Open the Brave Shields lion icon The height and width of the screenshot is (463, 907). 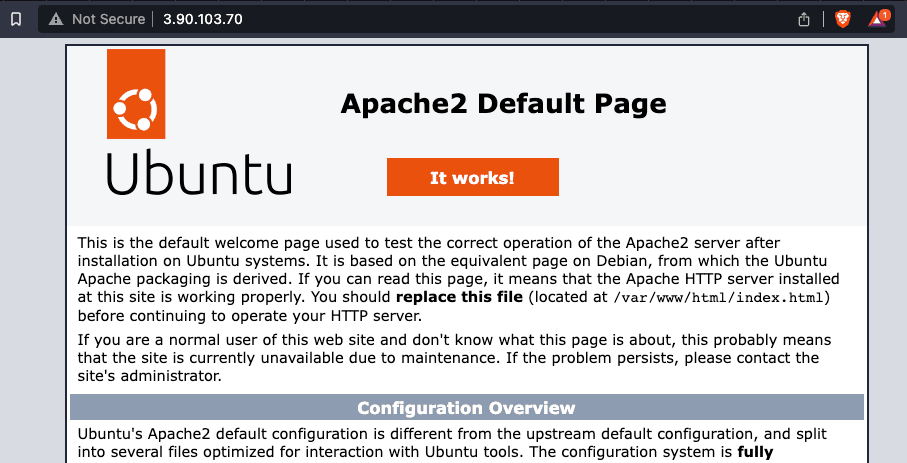[843, 19]
